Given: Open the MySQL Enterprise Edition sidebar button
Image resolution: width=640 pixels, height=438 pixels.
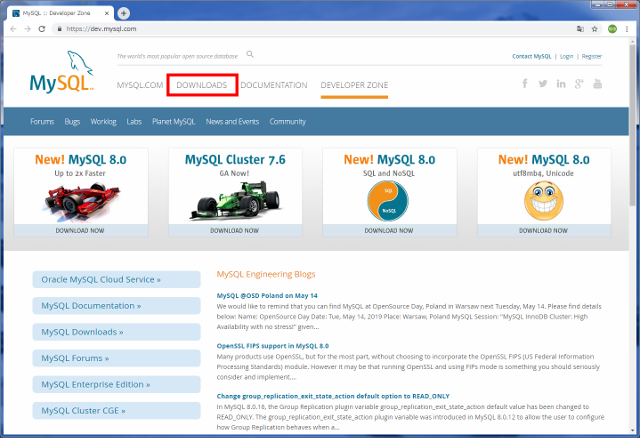Looking at the screenshot, I should [116, 384].
